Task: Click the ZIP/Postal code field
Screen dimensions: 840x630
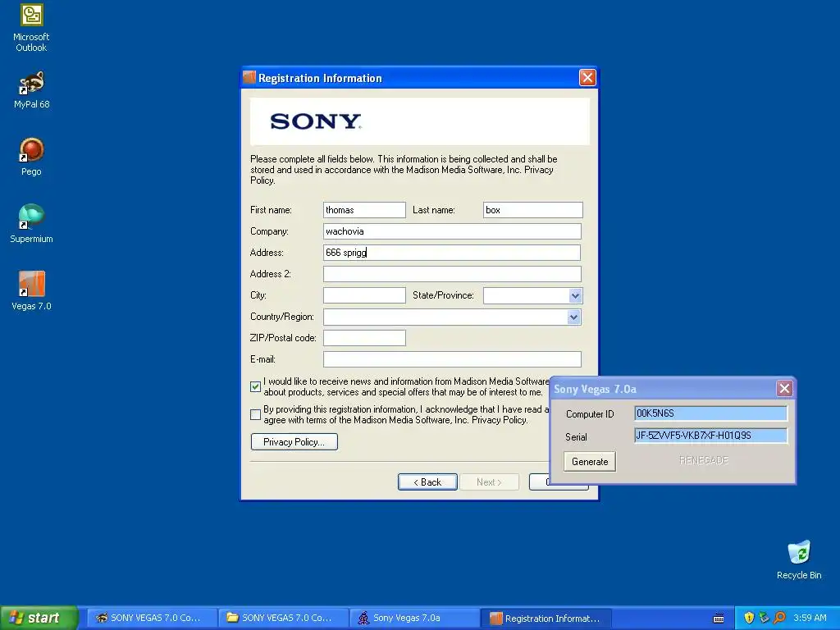Action: pyautogui.click(x=364, y=338)
